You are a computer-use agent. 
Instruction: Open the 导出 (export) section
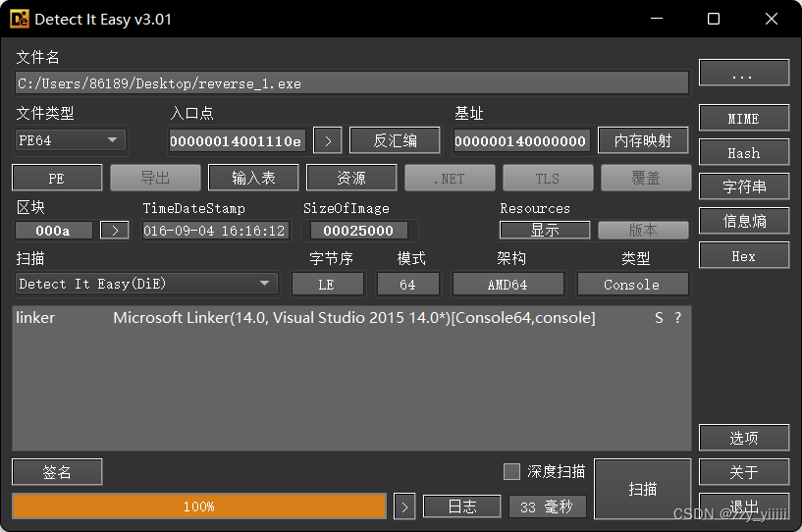[155, 178]
